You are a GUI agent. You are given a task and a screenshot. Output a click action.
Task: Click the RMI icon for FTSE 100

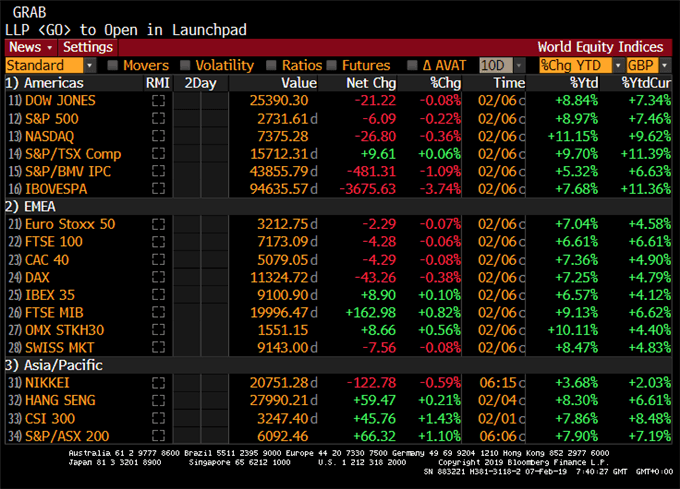158,241
